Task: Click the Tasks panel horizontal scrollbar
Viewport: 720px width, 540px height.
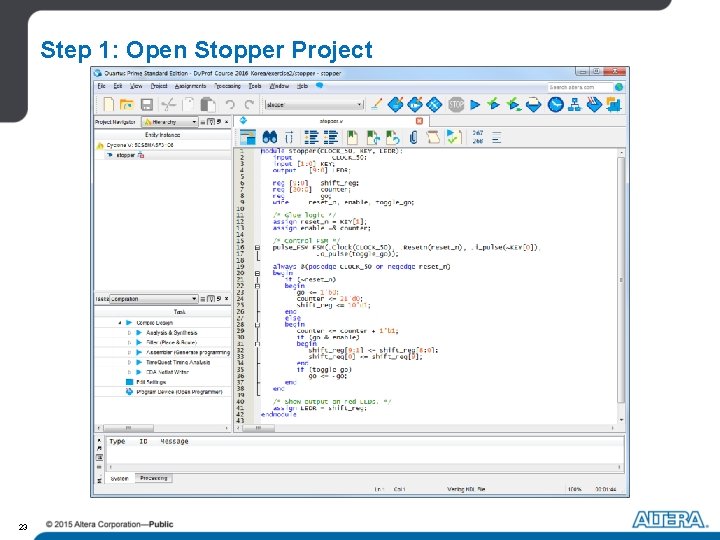Action: point(163,428)
